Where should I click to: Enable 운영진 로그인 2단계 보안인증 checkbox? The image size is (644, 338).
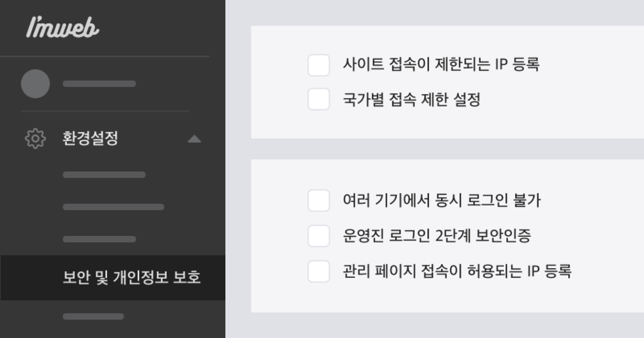click(319, 236)
